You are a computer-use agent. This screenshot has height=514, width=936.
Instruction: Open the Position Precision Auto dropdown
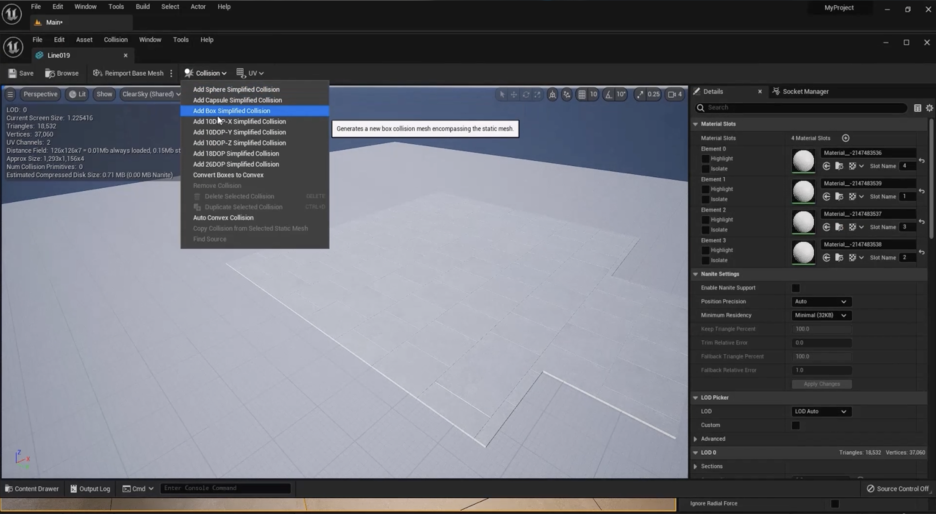(821, 301)
